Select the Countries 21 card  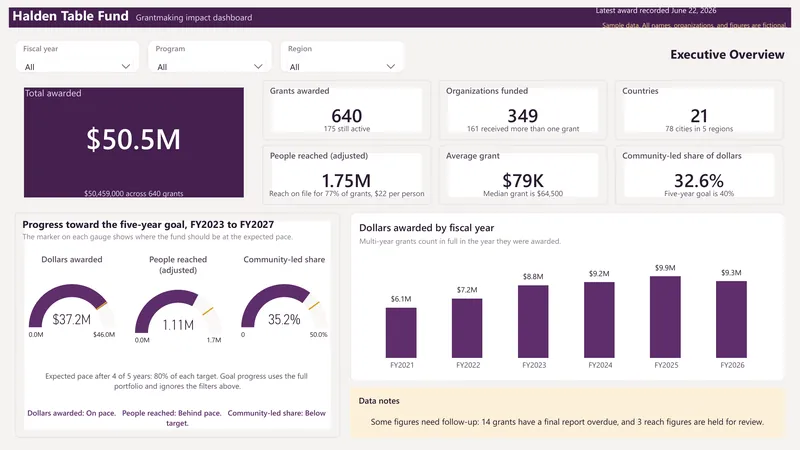[x=699, y=110]
